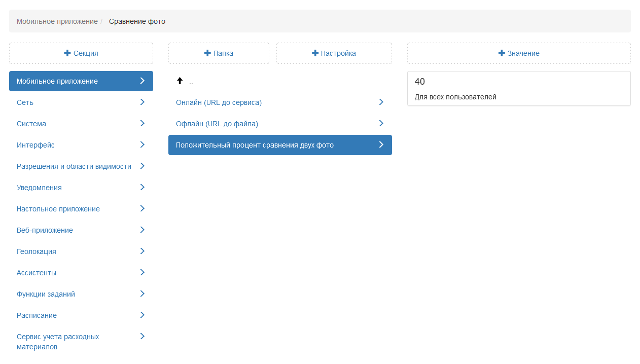
Task: Click the up arrow to go back
Action: [x=180, y=81]
